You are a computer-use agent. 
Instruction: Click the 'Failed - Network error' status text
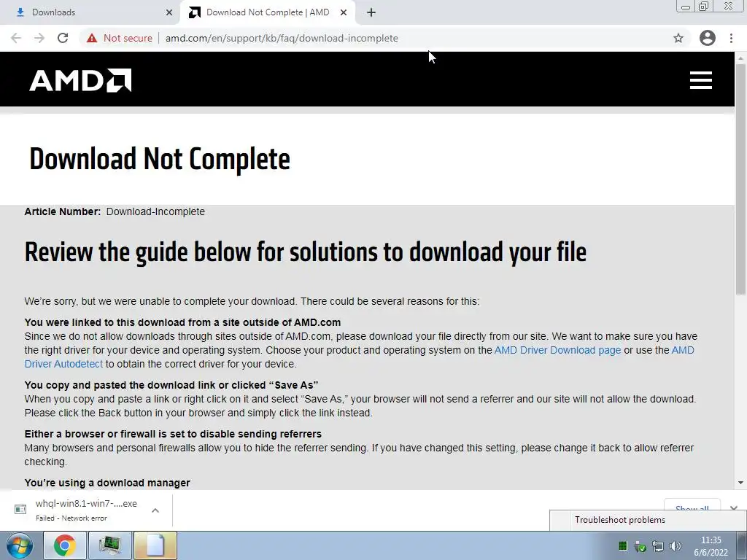pos(71,518)
